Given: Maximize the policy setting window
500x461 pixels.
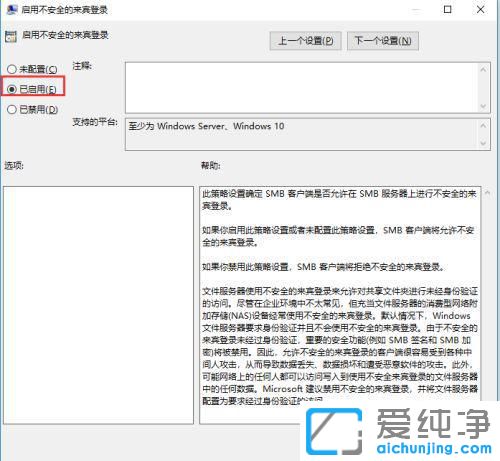Looking at the screenshot, I should click(448, 9).
